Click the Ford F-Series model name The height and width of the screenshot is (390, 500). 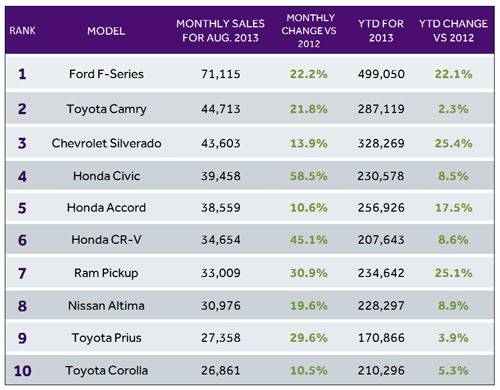coord(106,74)
